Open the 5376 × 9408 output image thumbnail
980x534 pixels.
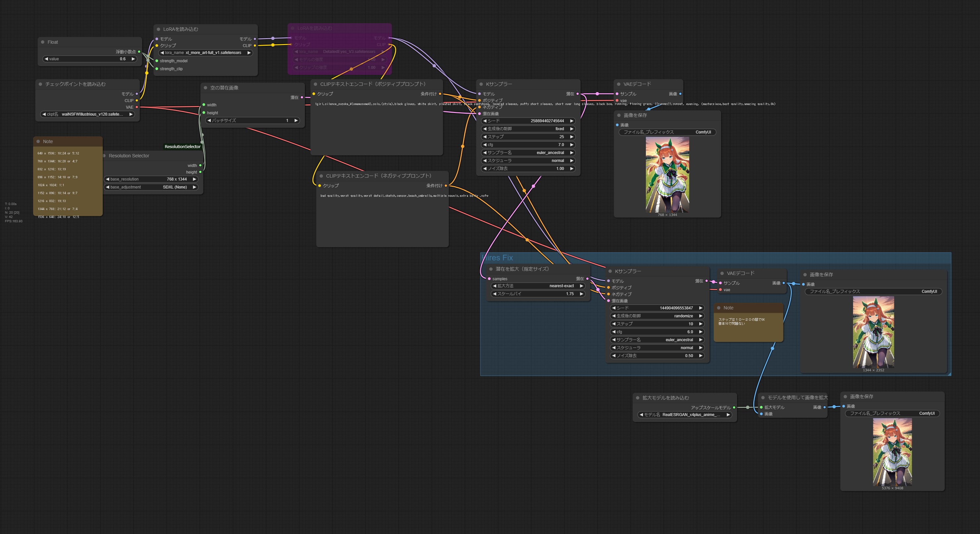tap(892, 452)
